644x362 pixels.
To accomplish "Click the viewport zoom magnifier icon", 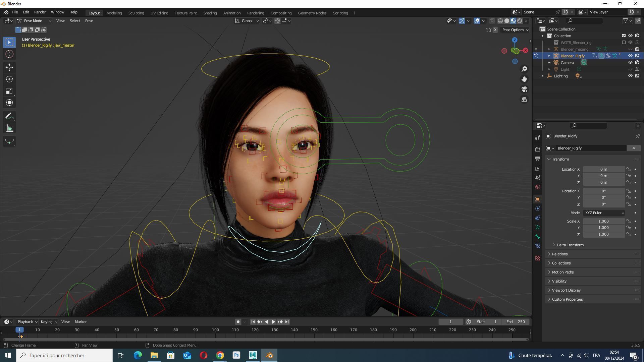I will tap(524, 69).
